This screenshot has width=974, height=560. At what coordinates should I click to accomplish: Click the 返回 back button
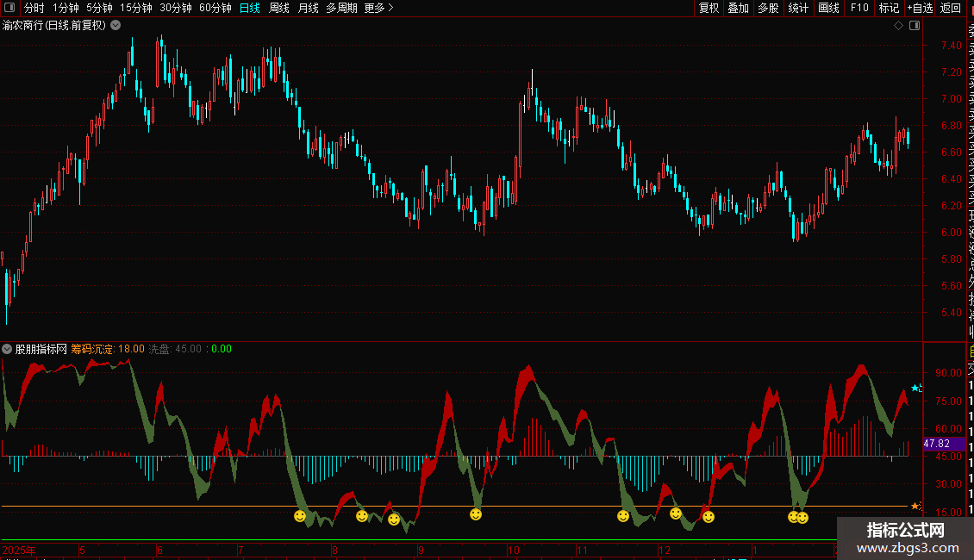(x=951, y=8)
